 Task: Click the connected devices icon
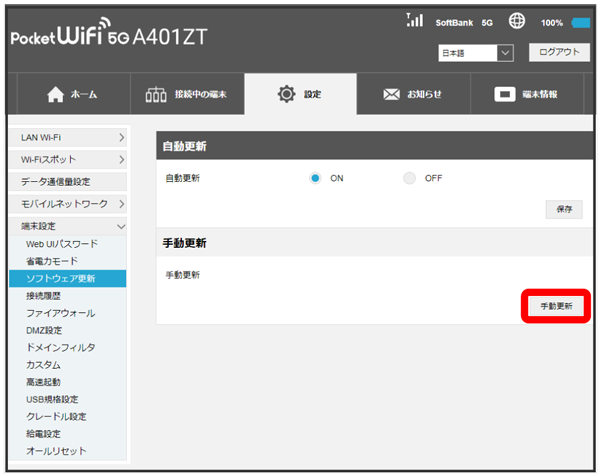(x=157, y=94)
